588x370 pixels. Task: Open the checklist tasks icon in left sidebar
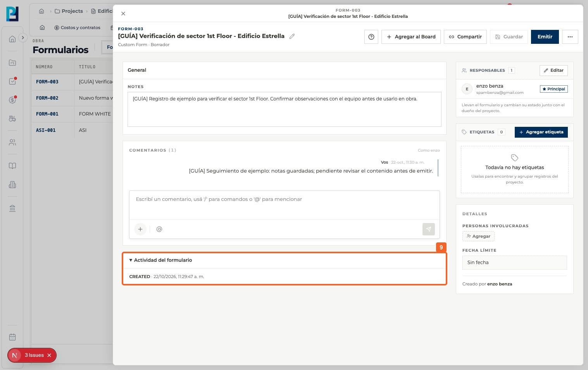[12, 81]
